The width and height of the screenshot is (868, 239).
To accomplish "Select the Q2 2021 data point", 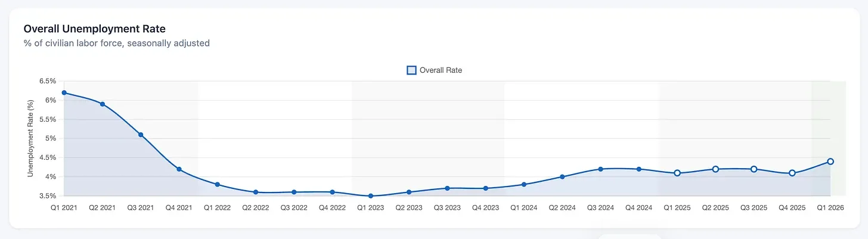I will [103, 104].
